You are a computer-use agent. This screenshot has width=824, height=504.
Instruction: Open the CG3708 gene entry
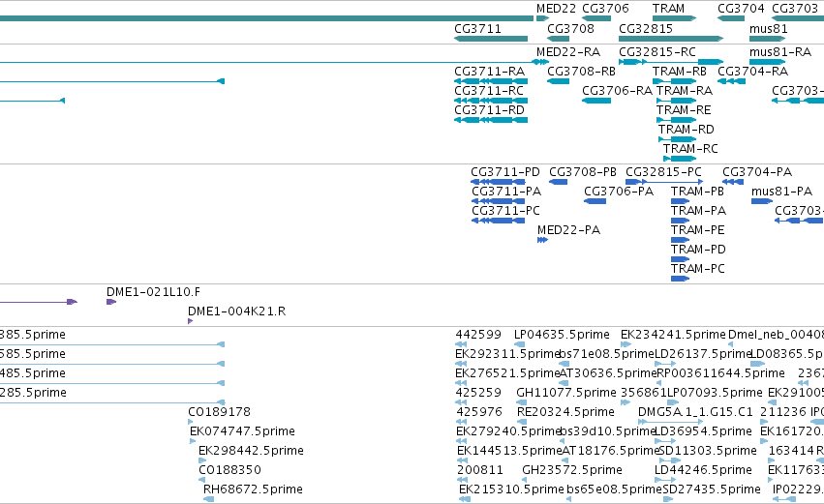558,39
